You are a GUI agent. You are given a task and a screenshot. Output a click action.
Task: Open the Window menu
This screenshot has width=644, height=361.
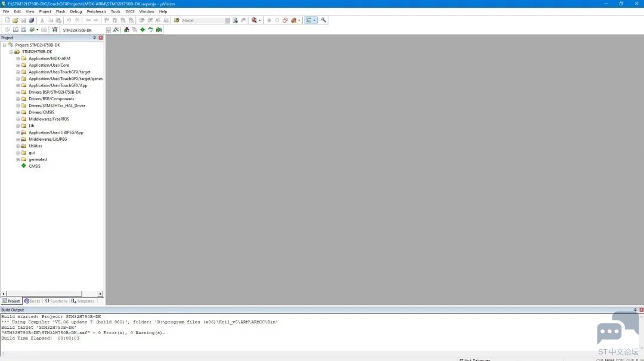click(x=147, y=11)
